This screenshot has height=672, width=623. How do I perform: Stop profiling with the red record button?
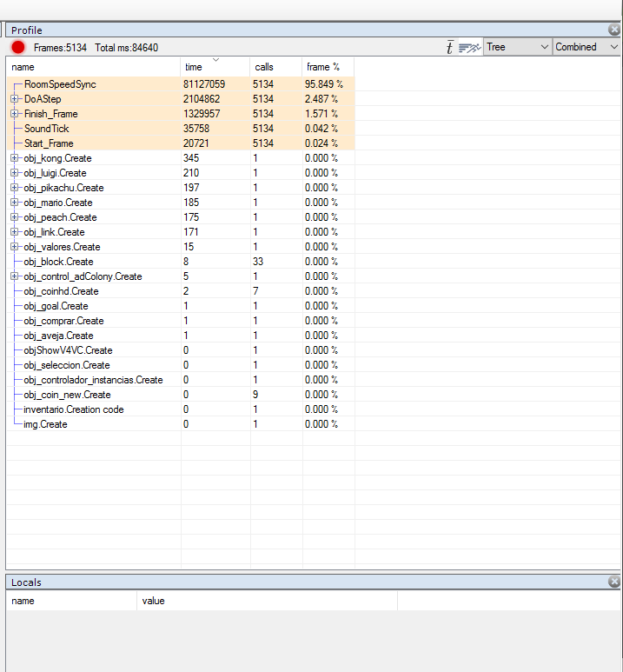coord(18,47)
